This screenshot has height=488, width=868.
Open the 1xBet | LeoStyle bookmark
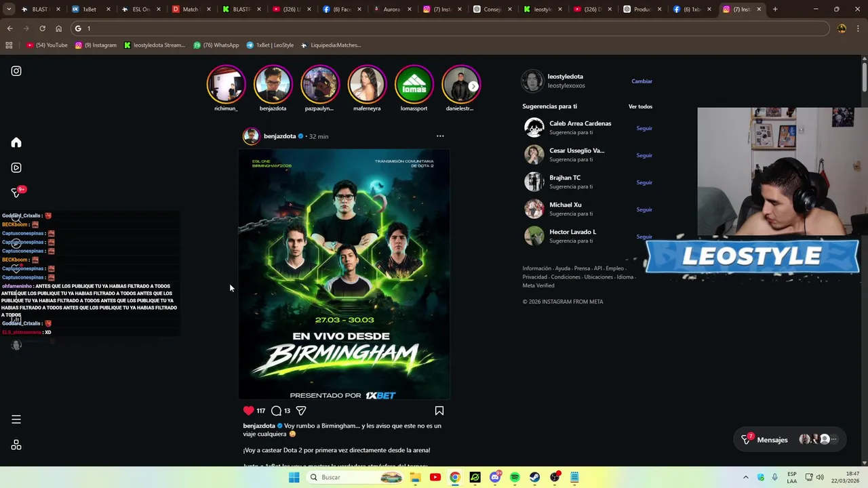pos(270,45)
